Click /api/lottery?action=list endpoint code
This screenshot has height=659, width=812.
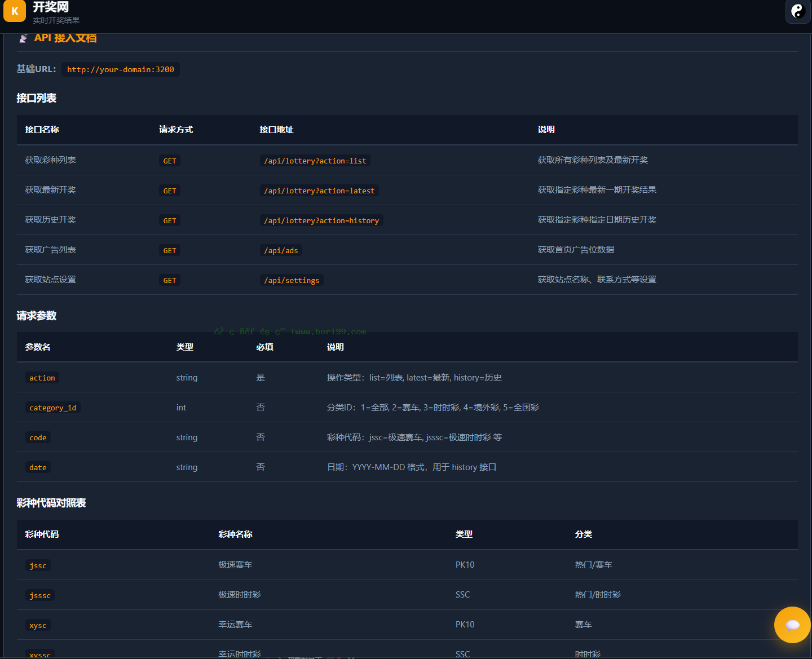click(315, 161)
